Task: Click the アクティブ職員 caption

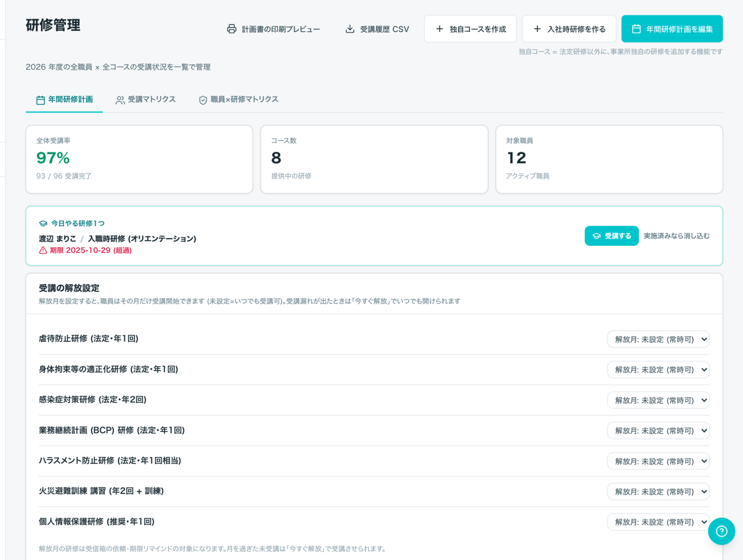Action: [527, 176]
